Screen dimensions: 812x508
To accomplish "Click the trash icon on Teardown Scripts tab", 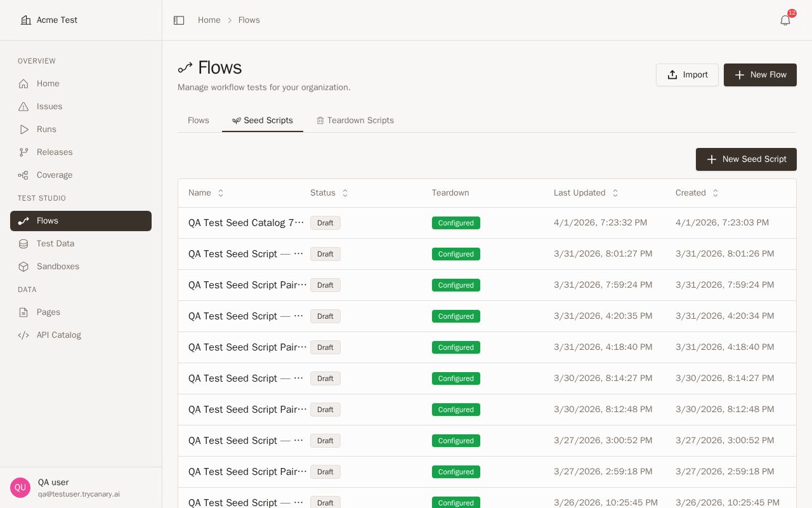I will click(x=320, y=121).
